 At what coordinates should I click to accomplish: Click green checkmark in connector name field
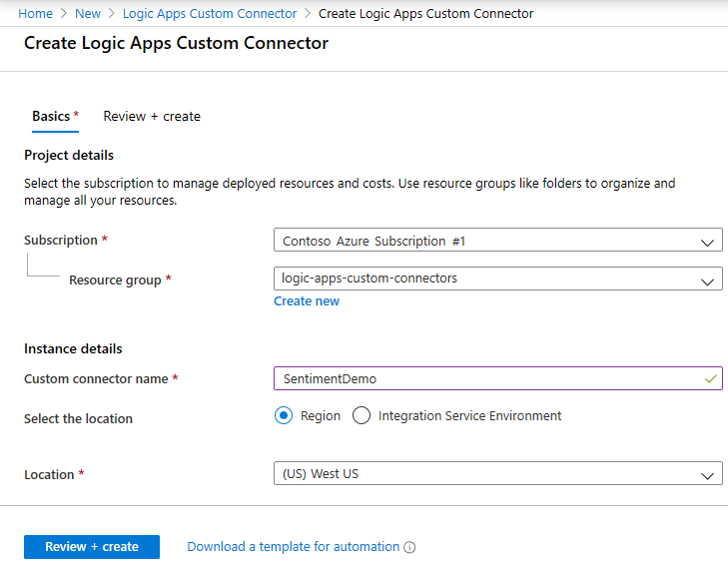710,378
